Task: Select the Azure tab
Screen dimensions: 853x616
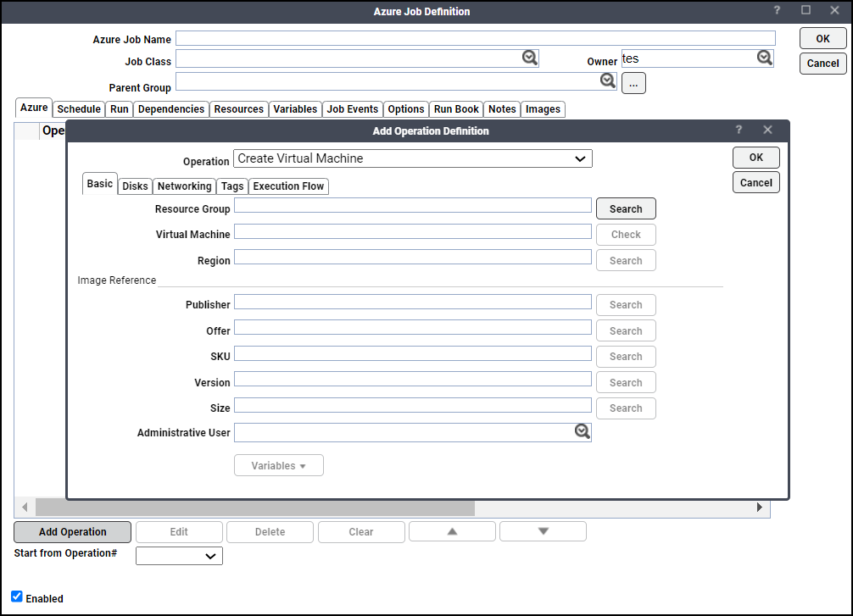Action: coord(34,108)
